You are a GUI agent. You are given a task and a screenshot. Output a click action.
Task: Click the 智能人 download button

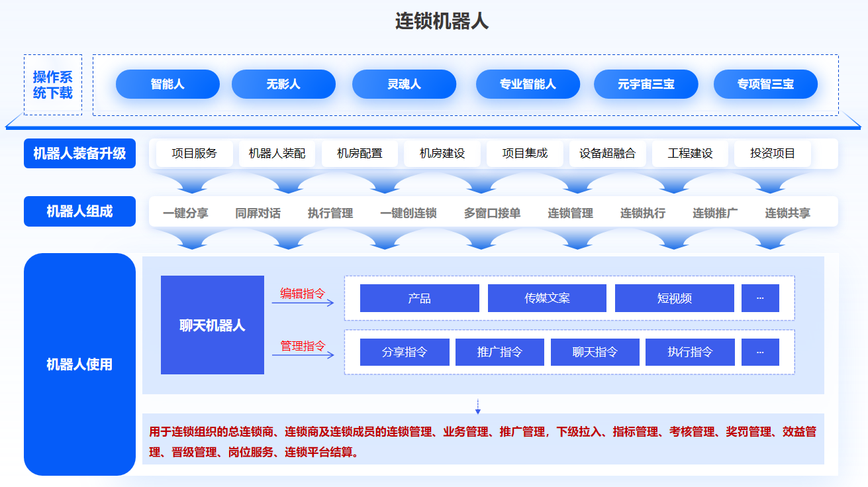pos(168,84)
